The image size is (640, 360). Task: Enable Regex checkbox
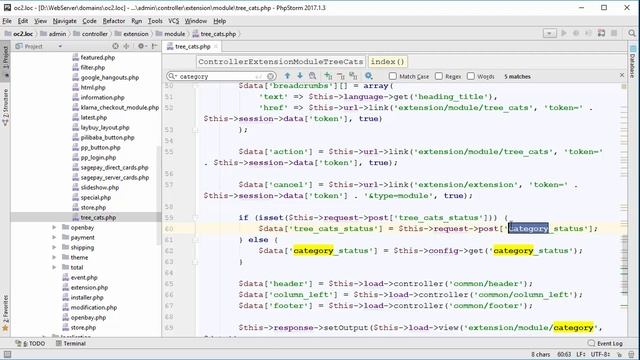(x=439, y=76)
